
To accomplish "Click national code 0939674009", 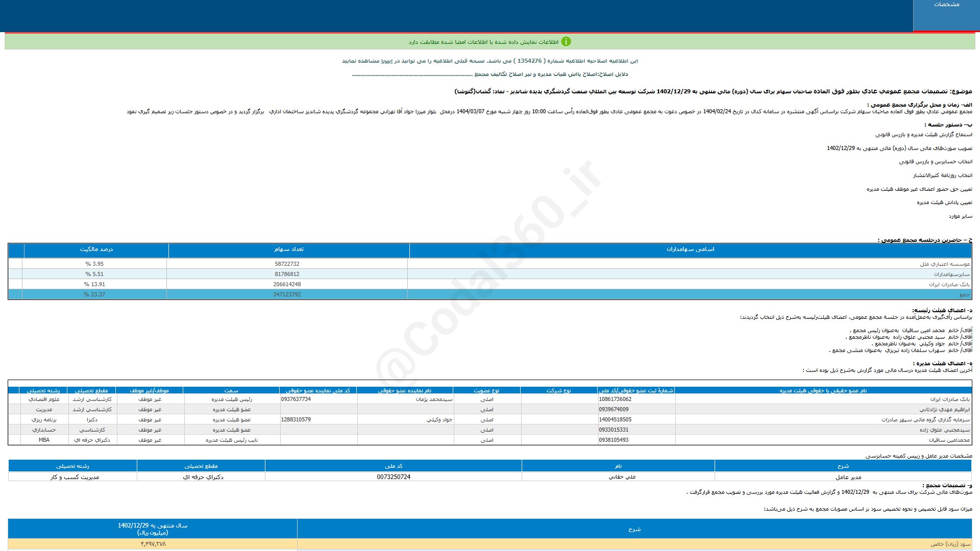I will coord(614,410).
